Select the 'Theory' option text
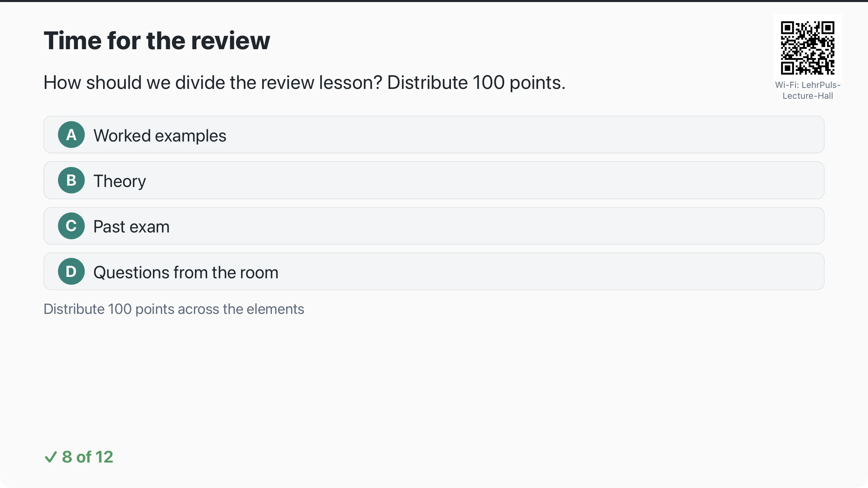Image resolution: width=868 pixels, height=488 pixels. click(120, 181)
